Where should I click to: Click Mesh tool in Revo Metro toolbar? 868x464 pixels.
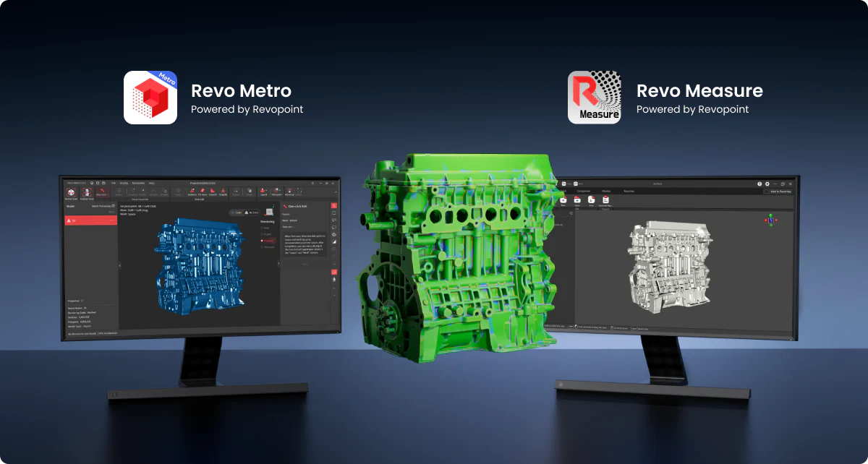(178, 192)
